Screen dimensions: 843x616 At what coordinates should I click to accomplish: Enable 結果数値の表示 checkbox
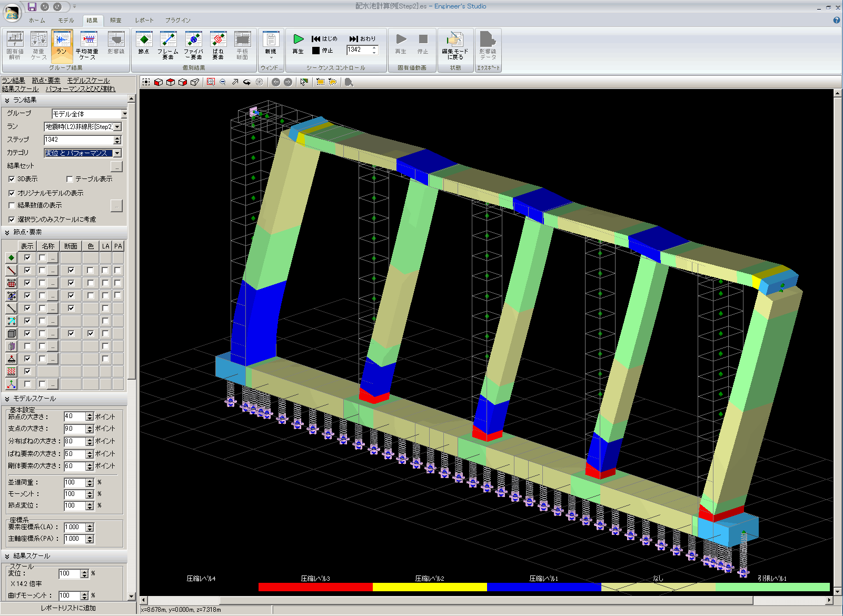coord(12,205)
